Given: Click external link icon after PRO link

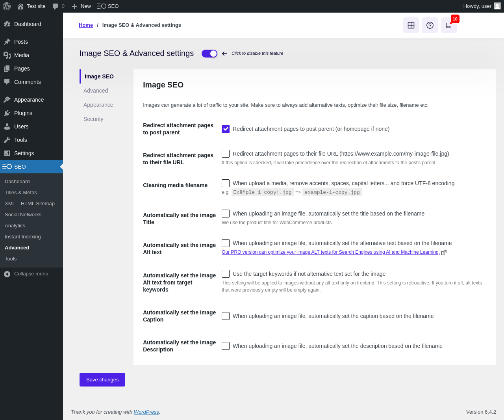Looking at the screenshot, I should click(x=444, y=253).
